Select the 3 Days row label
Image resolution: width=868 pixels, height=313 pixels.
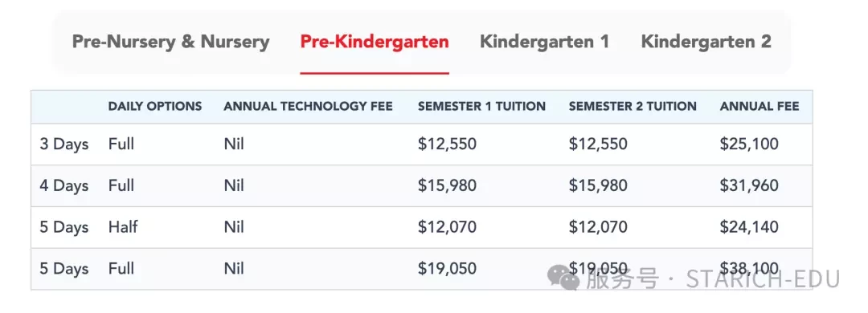64,144
